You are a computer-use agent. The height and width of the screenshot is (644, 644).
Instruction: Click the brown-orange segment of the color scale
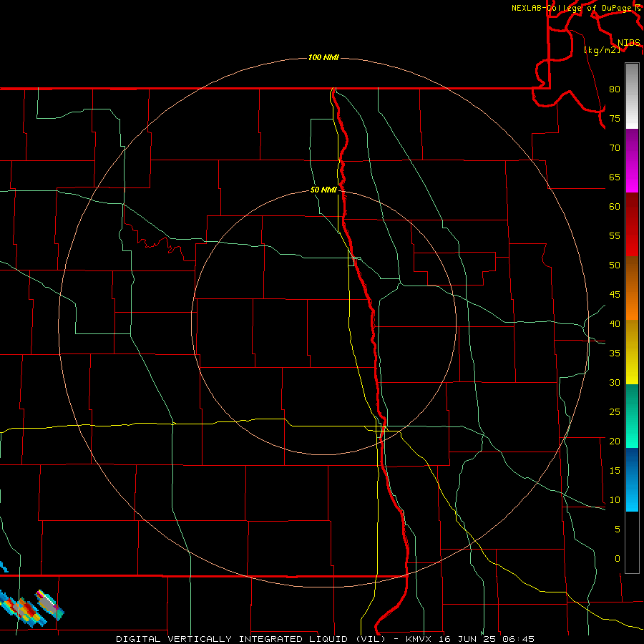(x=632, y=288)
